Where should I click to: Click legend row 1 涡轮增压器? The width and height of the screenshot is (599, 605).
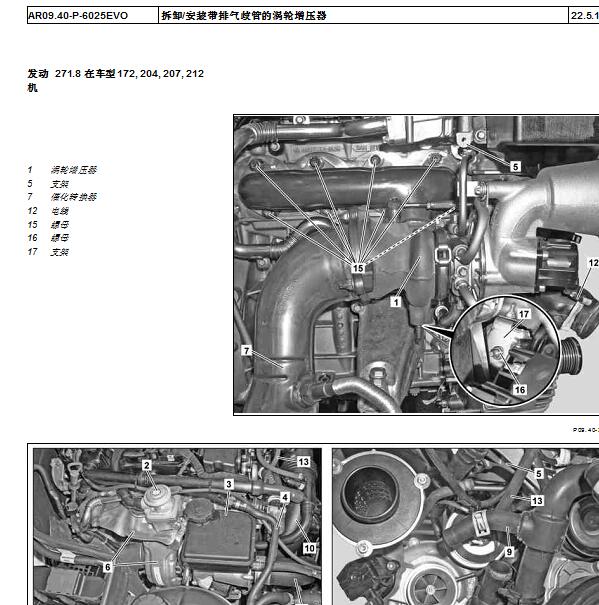(62, 170)
